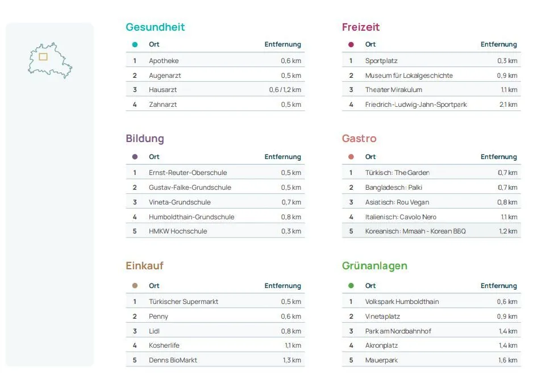
Task: Click the salmon dot in Gastro header
Action: click(351, 157)
